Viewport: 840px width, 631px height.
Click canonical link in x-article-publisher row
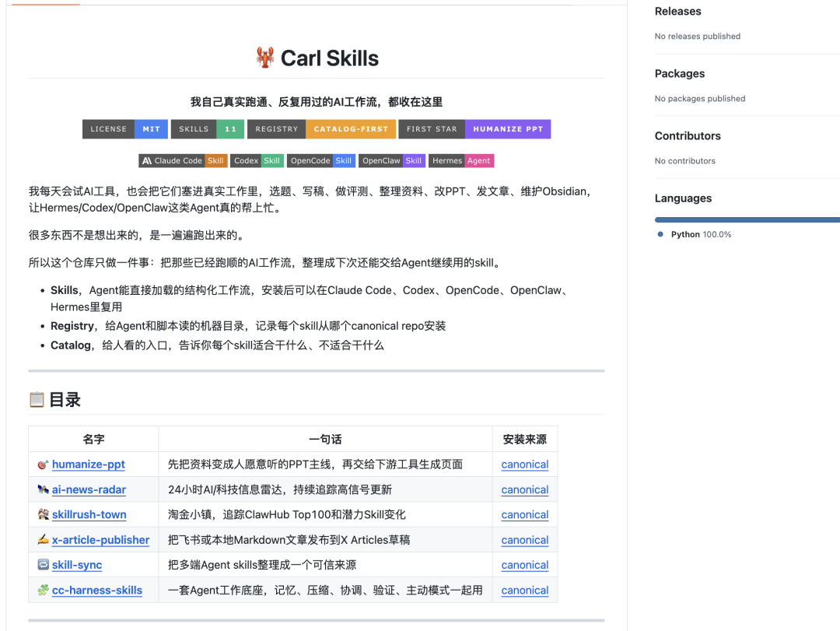(x=525, y=539)
